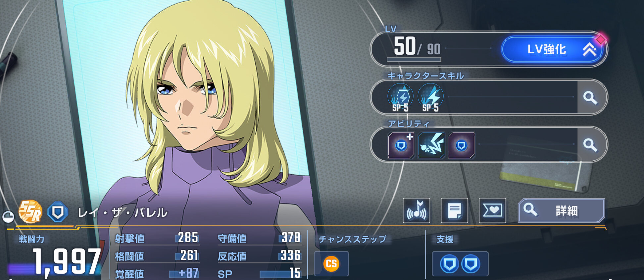
Task: Tap the orange CS chance step badge
Action: tap(331, 264)
